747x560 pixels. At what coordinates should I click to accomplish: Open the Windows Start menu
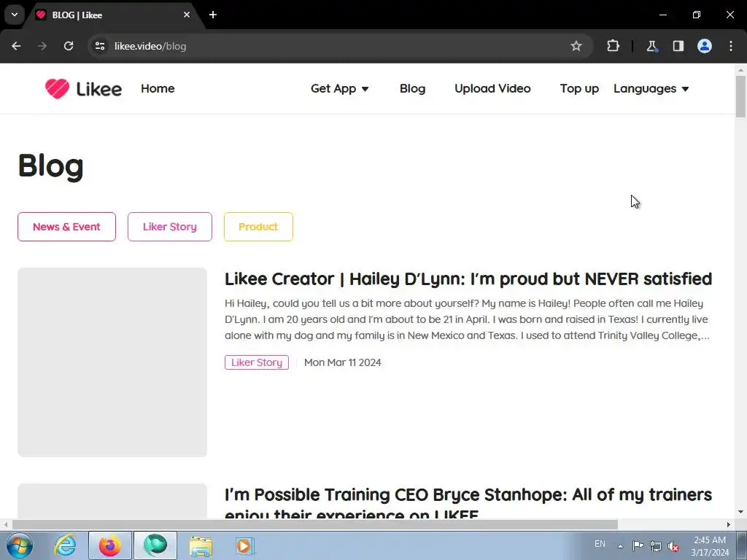point(19,545)
